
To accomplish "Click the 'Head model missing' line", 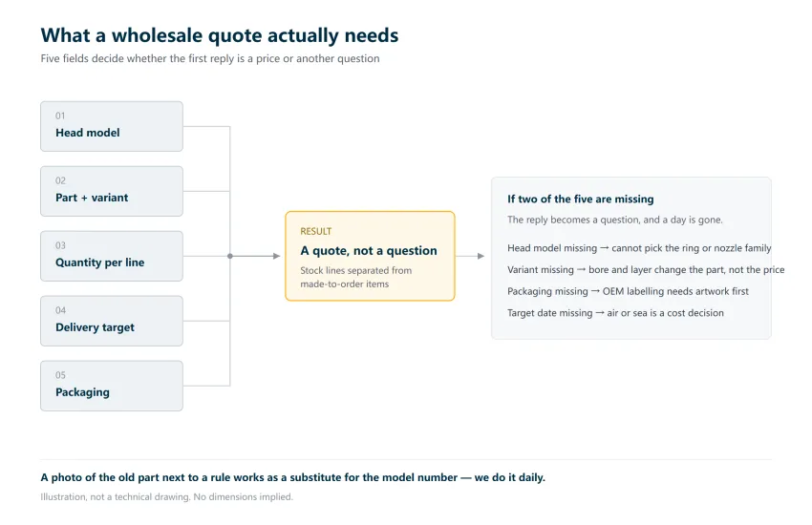I will coord(639,248).
